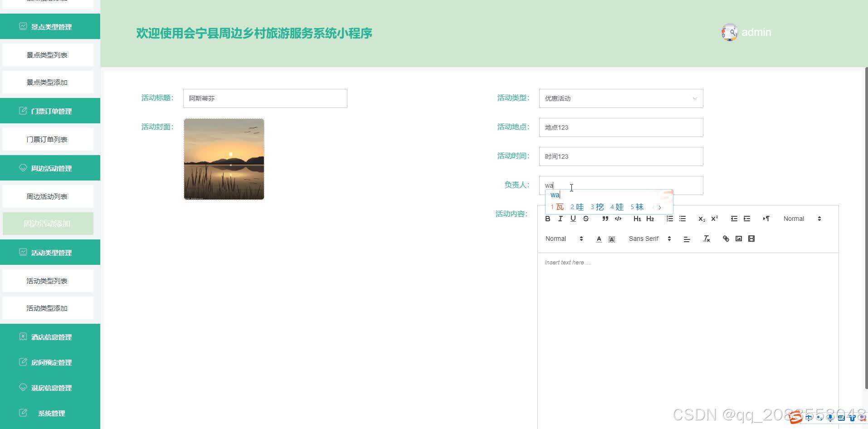
Task: Collapse the 活动类型管理 menu section
Action: pos(50,252)
